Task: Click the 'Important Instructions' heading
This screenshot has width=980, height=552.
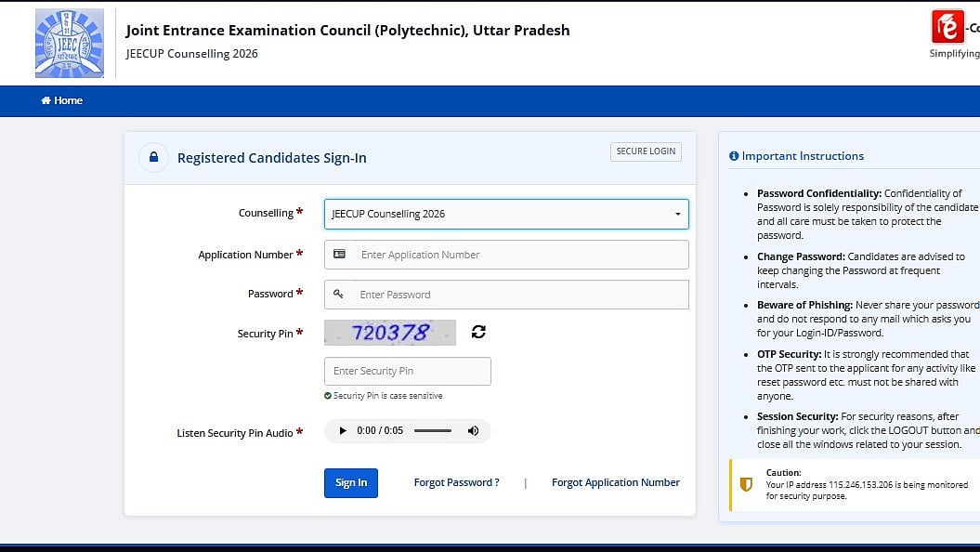Action: coord(803,156)
